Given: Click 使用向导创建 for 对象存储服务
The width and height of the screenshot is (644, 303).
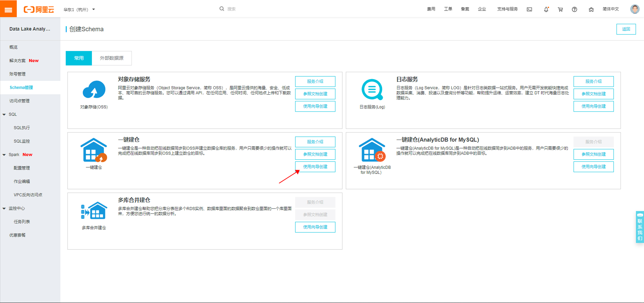Looking at the screenshot, I should coord(315,106).
